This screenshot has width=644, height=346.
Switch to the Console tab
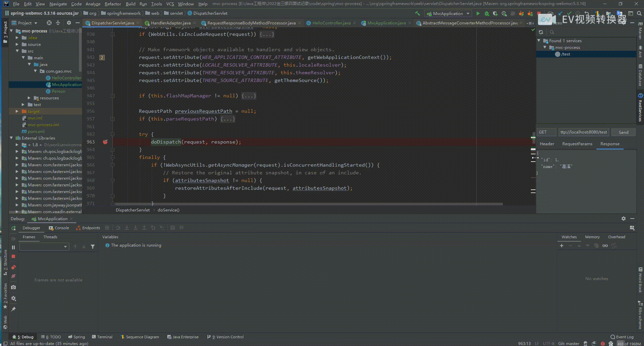[x=59, y=228]
